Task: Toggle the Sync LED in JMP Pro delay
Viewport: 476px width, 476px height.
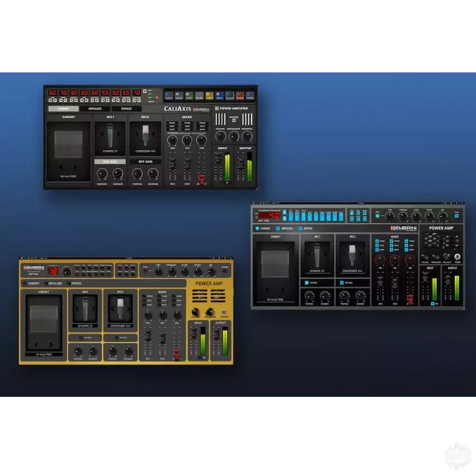Action: [145, 271]
